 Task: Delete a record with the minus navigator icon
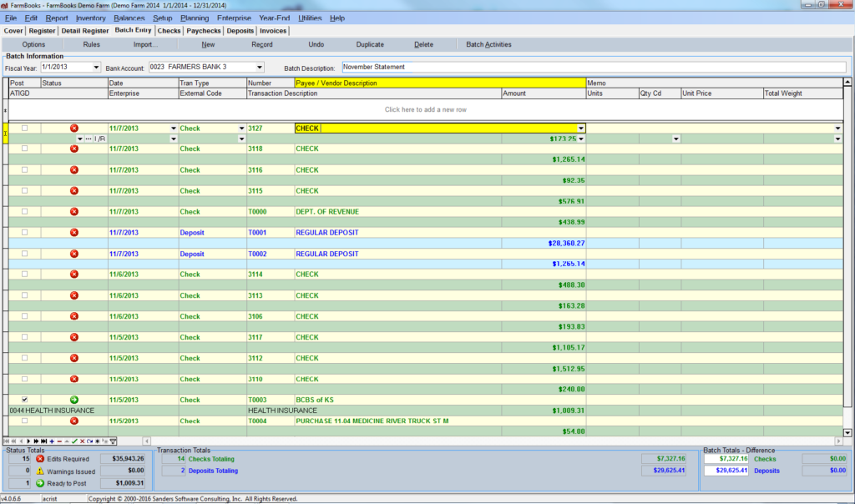[x=59, y=441]
